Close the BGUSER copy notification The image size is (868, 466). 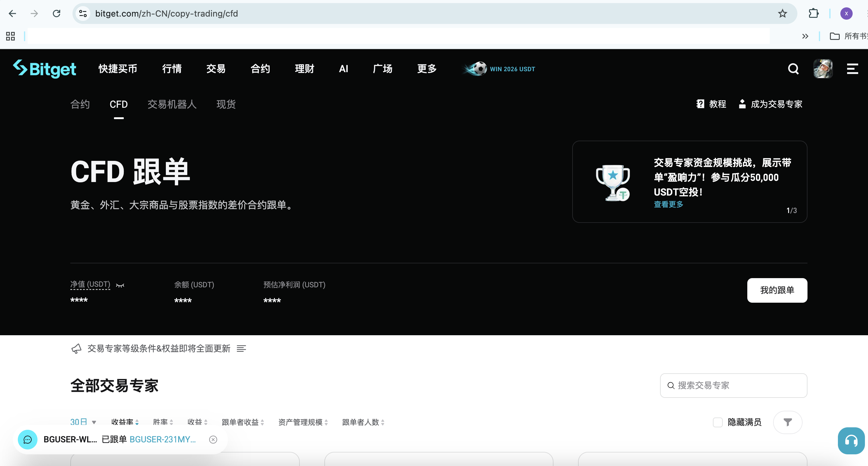pyautogui.click(x=213, y=439)
